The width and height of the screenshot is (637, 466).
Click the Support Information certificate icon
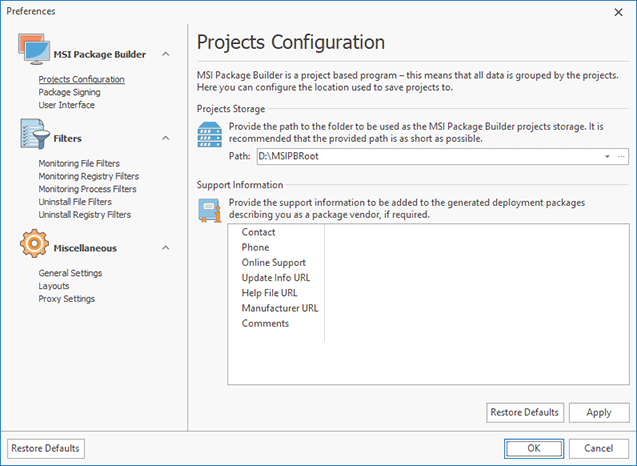click(210, 210)
